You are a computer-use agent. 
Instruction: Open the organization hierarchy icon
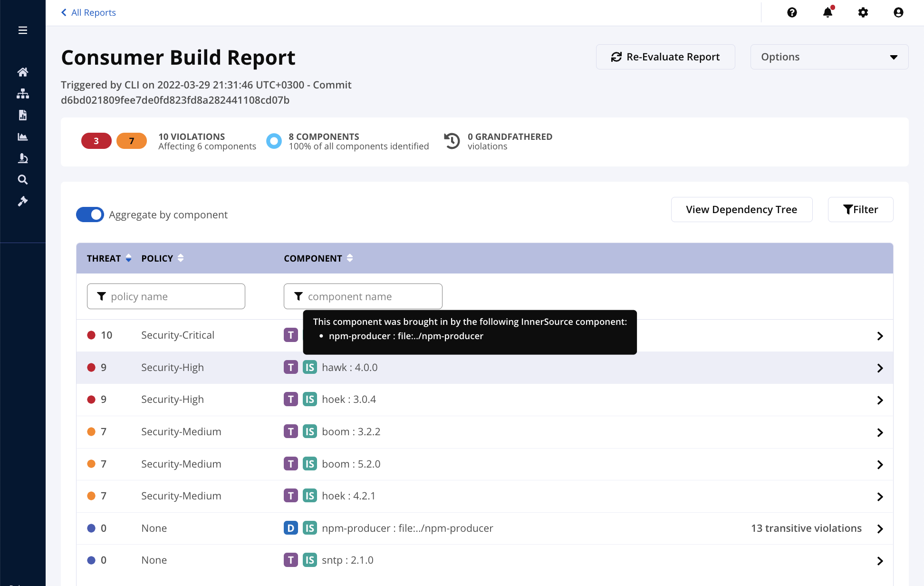point(22,94)
